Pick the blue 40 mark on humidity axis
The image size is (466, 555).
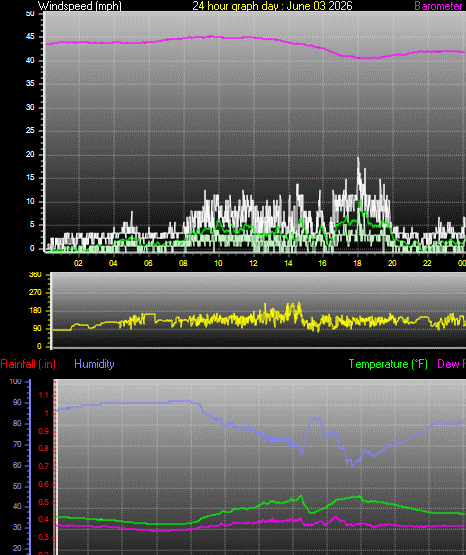click(x=17, y=507)
